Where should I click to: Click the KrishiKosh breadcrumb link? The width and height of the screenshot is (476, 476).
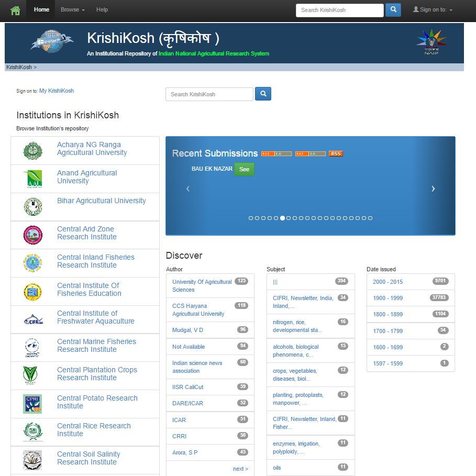tap(19, 67)
